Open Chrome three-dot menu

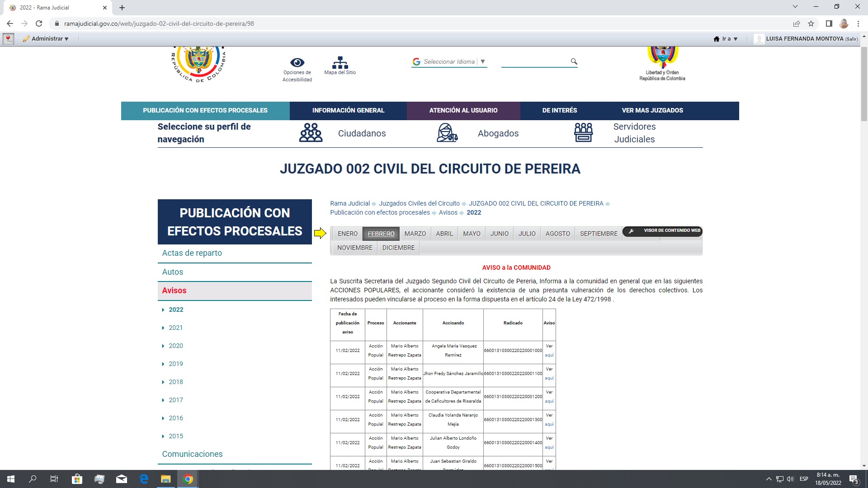pos(858,23)
